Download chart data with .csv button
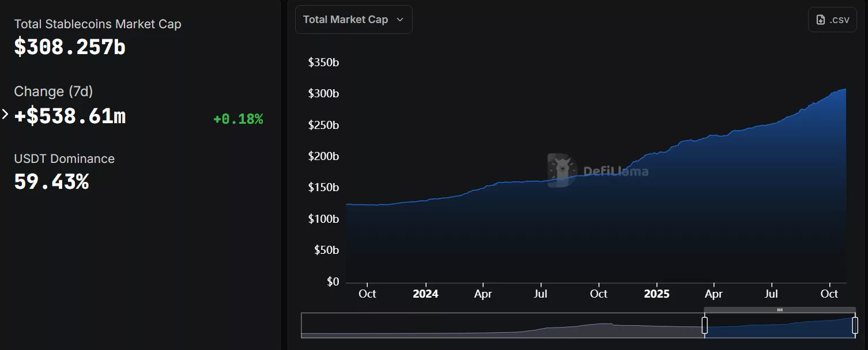This screenshot has height=350, width=868. [x=832, y=20]
